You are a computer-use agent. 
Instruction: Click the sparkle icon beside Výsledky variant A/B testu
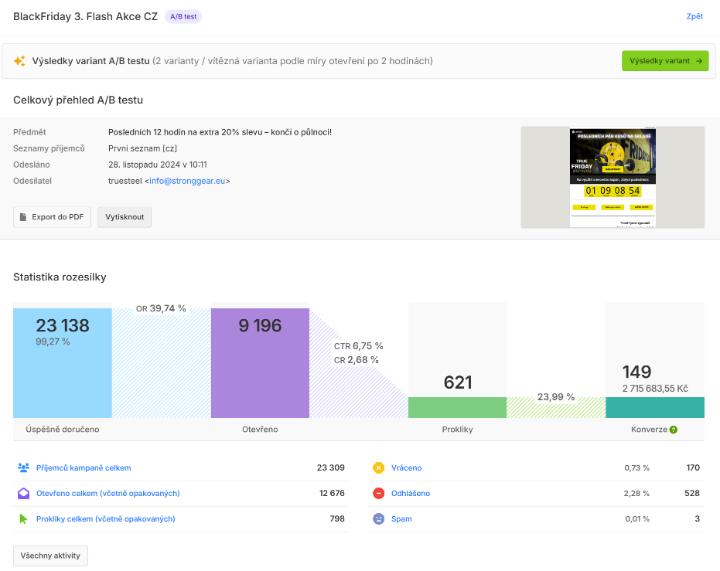(x=19, y=61)
